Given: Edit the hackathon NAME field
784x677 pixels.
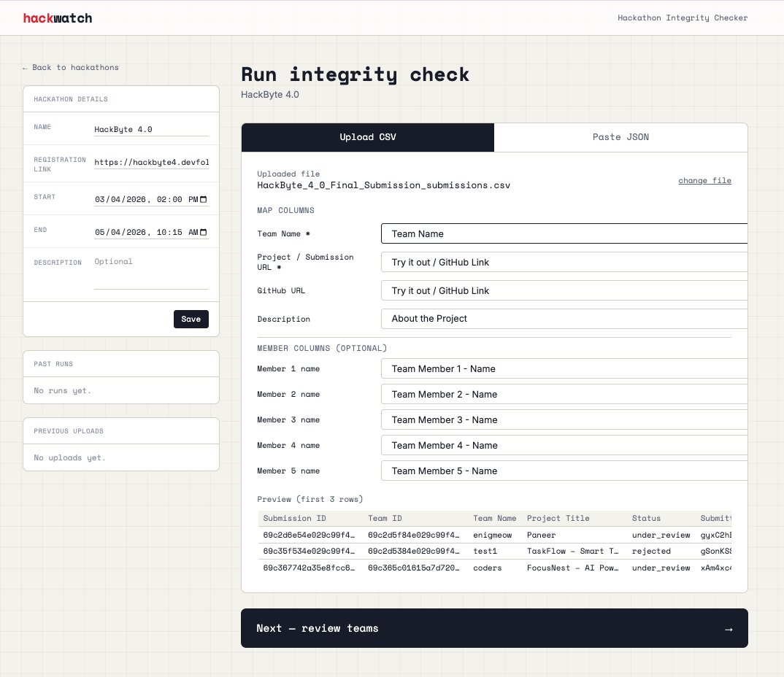Looking at the screenshot, I should click(151, 129).
